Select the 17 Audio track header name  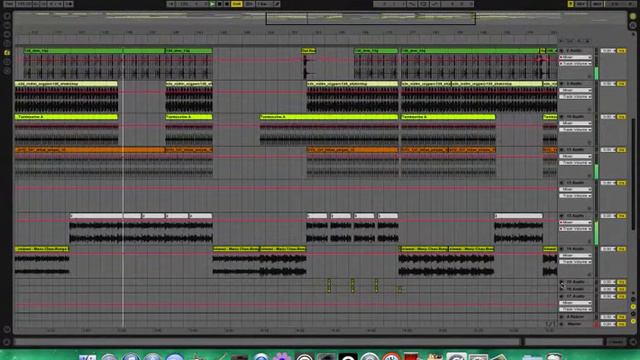575,296
